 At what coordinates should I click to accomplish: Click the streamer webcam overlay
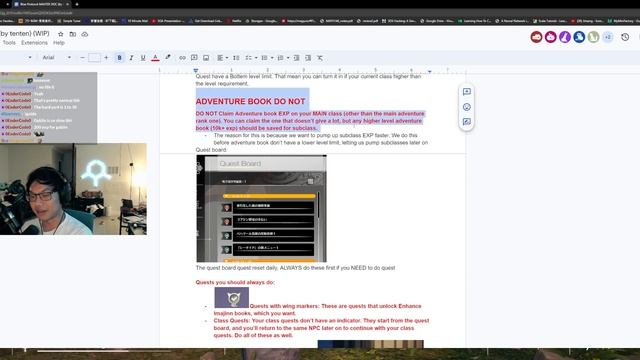[x=73, y=189]
